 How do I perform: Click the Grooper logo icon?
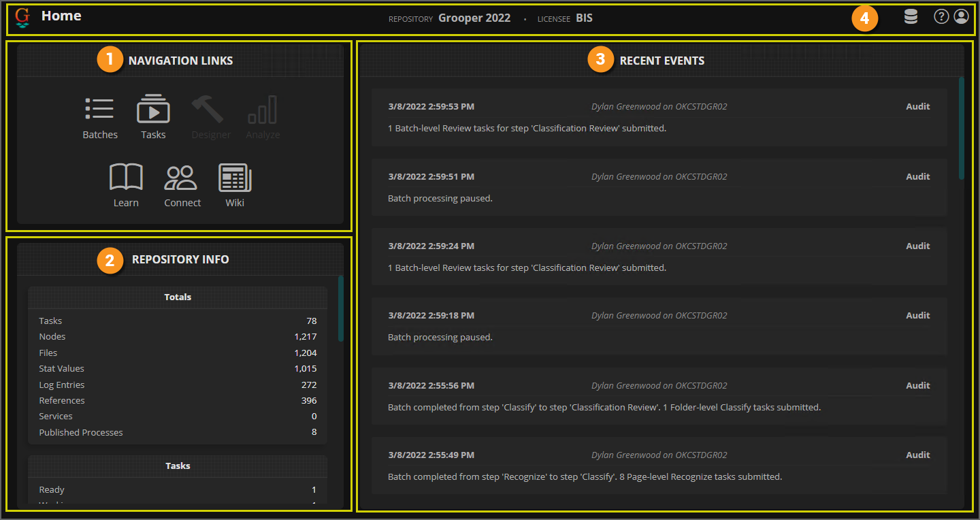tap(22, 18)
